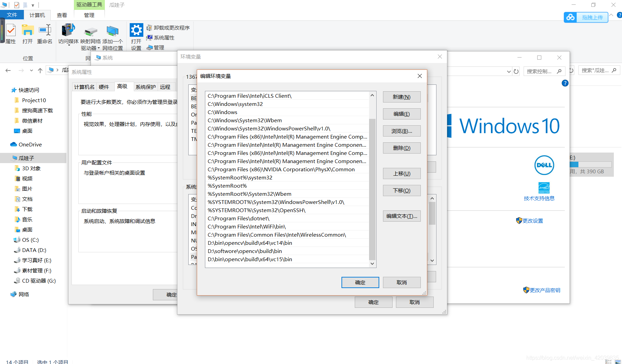
Task: Select Project10 folder in sidebar
Action: tap(30, 100)
